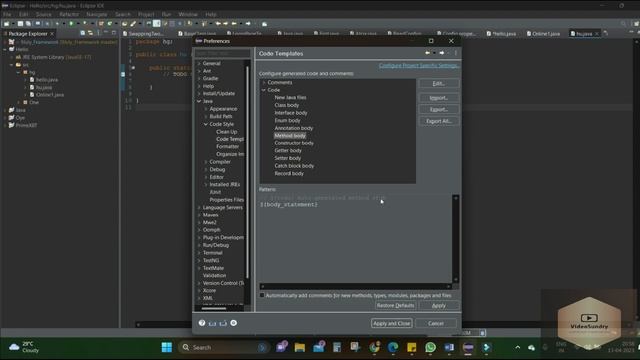Click the Export preferences icon at dialog bottom

tap(223, 323)
